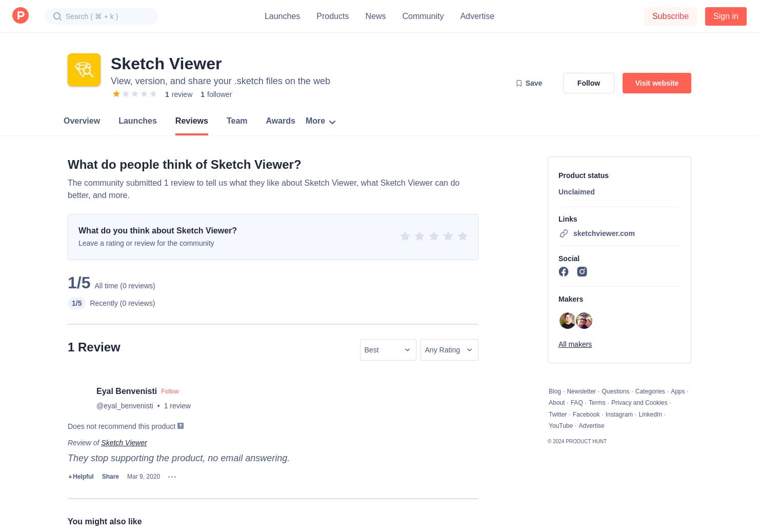Open the Any Rating filter dropdown
Viewport: 759px width, 532px height.
point(449,350)
